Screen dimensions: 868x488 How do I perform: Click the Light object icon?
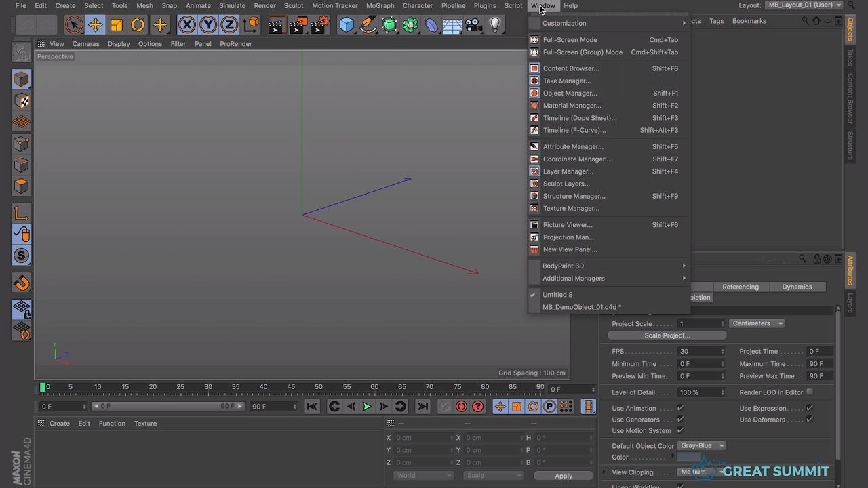495,25
